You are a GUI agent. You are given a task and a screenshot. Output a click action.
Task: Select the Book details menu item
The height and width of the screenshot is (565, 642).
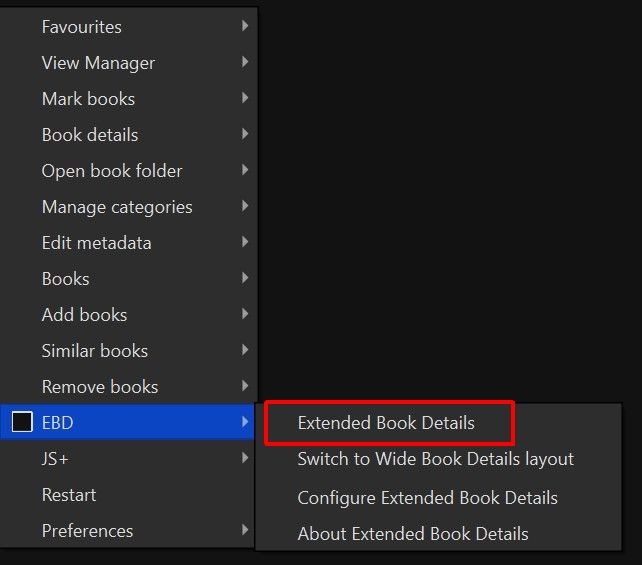click(x=90, y=135)
